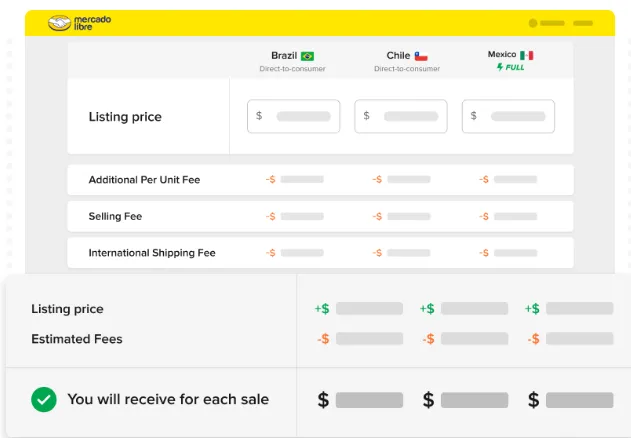Click Brazil's International Shipping Fee amount
This screenshot has height=438, width=631.
(295, 253)
